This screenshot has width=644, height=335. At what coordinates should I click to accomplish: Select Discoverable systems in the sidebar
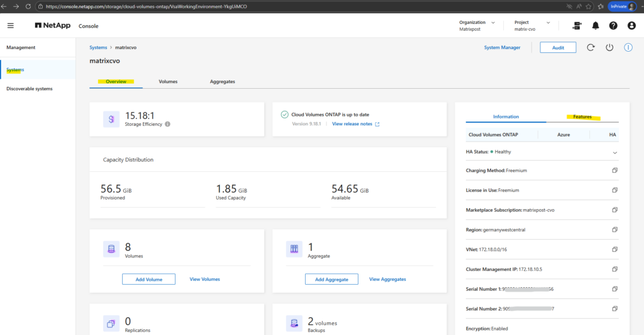pos(30,89)
